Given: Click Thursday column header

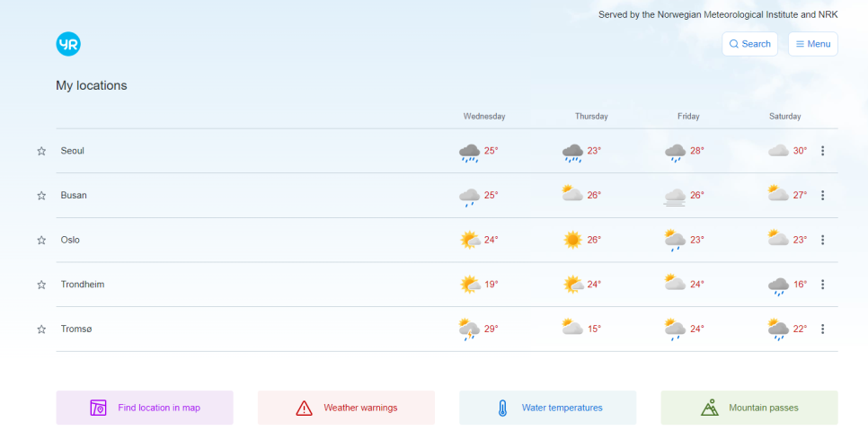Looking at the screenshot, I should [x=591, y=116].
